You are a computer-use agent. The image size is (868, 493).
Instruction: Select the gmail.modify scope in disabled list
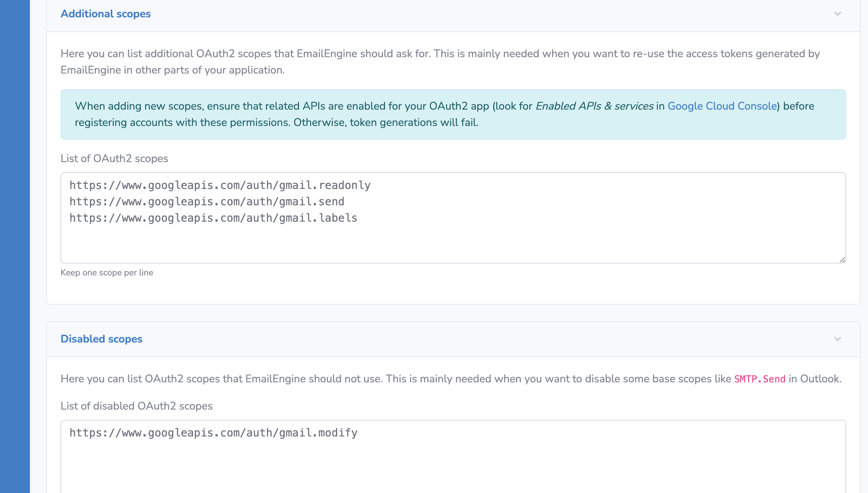(213, 432)
